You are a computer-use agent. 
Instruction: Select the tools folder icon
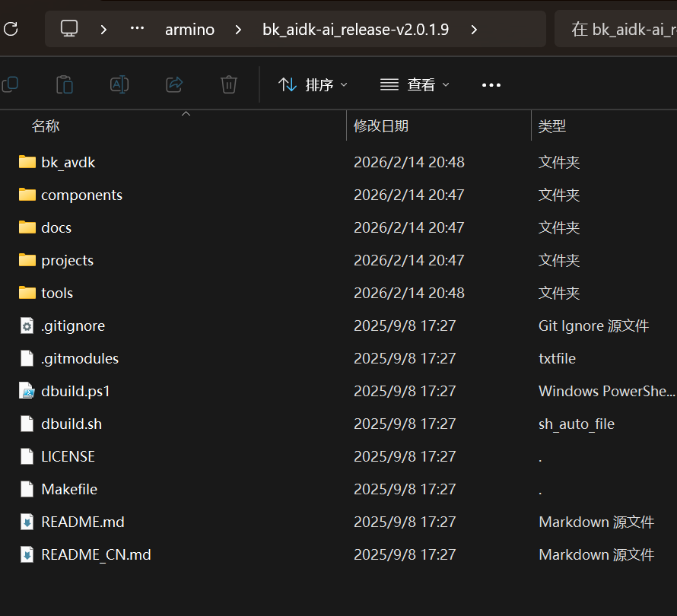coord(27,293)
